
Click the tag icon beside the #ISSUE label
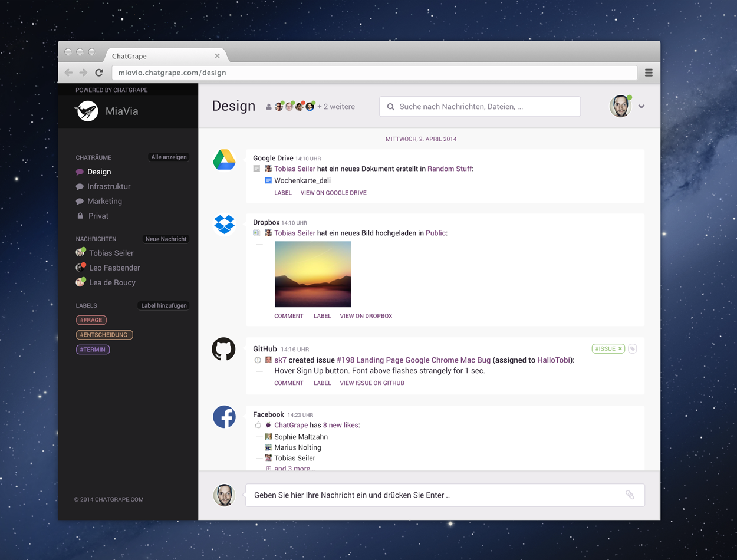[633, 349]
